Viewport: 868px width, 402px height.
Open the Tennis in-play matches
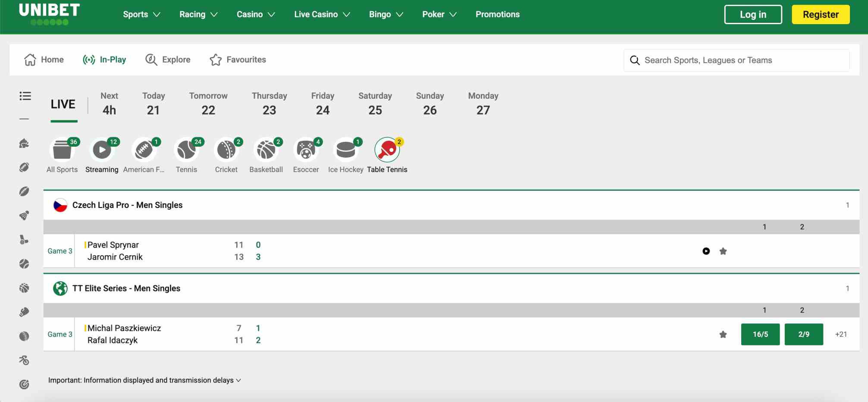coord(186,150)
